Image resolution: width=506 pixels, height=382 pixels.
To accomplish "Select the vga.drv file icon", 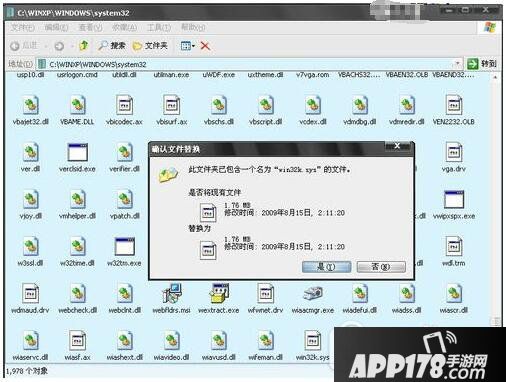I will [454, 152].
